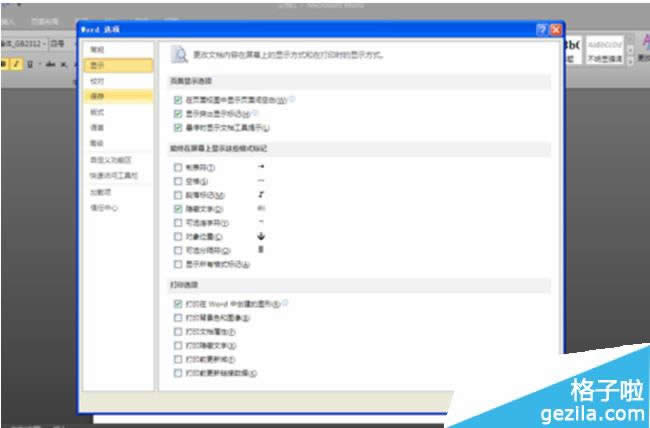Enable the 可选连字符 (Optional hyphens) checkbox
This screenshot has height=428, width=650.
[178, 223]
